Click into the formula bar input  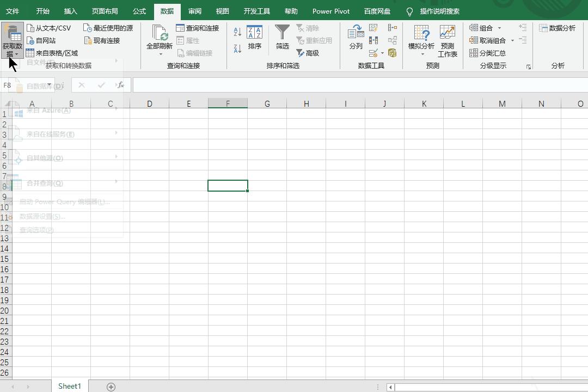(360, 85)
